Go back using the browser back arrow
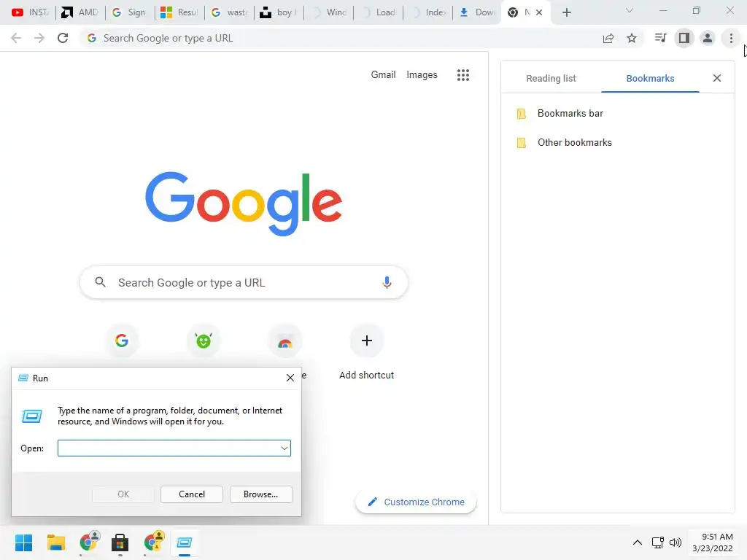The height and width of the screenshot is (560, 747). click(x=16, y=38)
